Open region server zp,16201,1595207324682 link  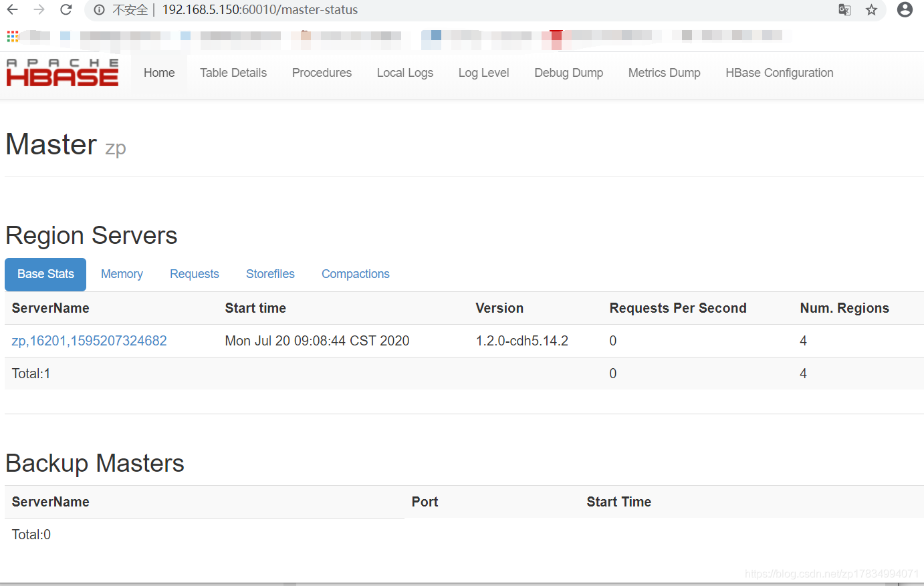90,341
